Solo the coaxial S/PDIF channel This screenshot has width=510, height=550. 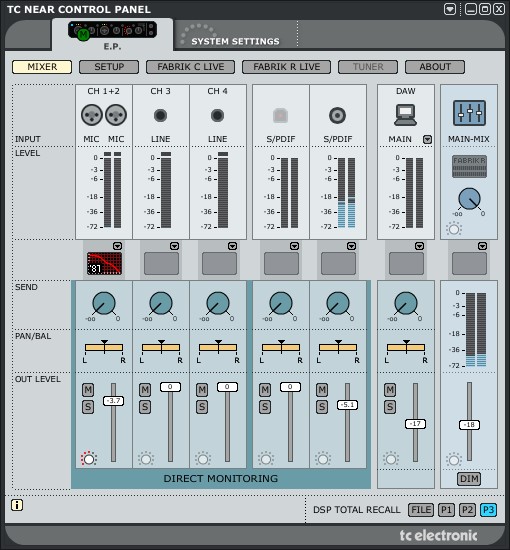click(322, 407)
